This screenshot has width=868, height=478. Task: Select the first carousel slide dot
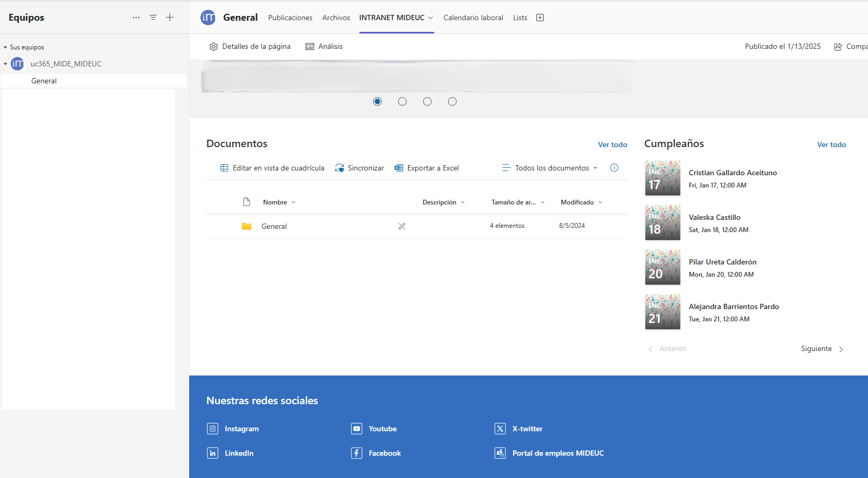[x=377, y=101]
